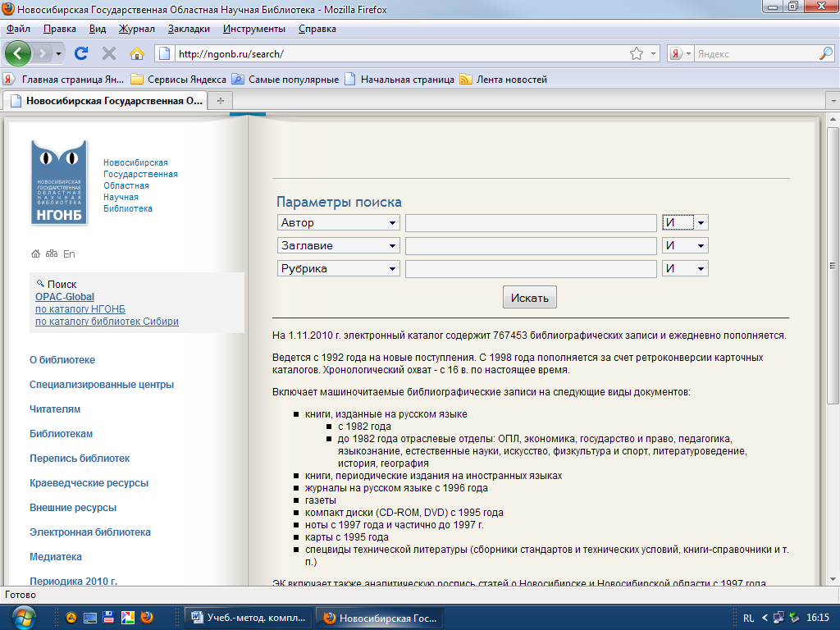The height and width of the screenshot is (630, 840).
Task: Click the Заглавие search text field
Action: tap(531, 246)
